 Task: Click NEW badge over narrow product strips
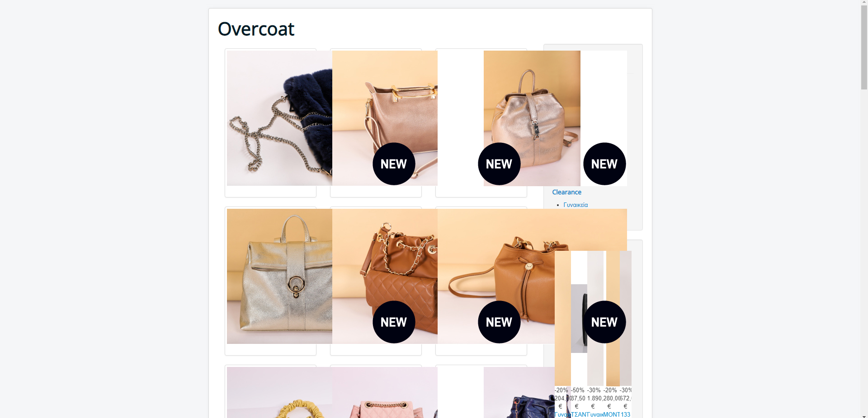[604, 322]
